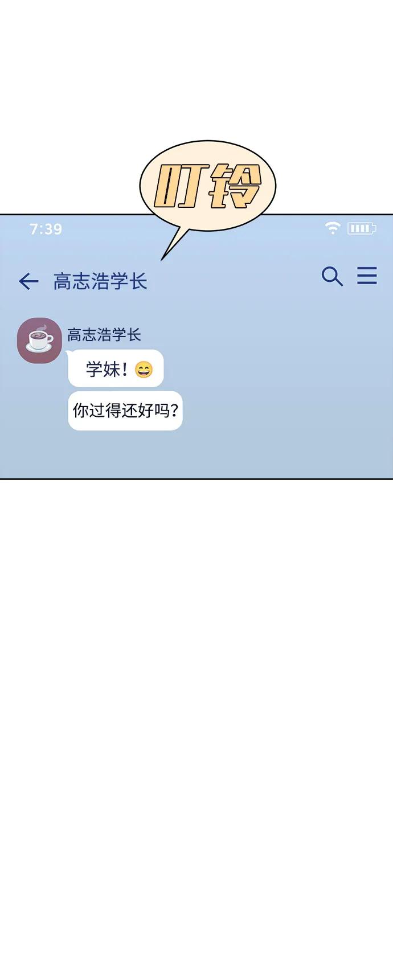This screenshot has width=393, height=980.
Task: Click the 铃 character in the speech bubble
Action: coord(234,186)
